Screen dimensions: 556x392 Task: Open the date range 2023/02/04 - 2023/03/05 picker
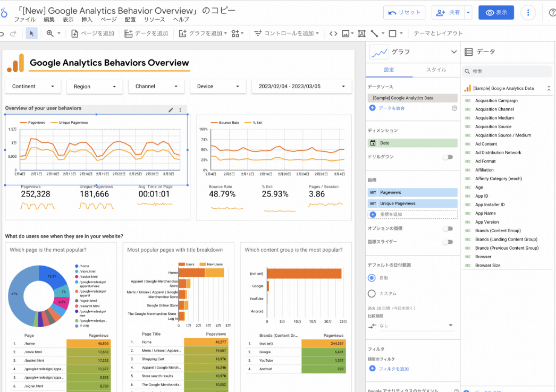(302, 86)
